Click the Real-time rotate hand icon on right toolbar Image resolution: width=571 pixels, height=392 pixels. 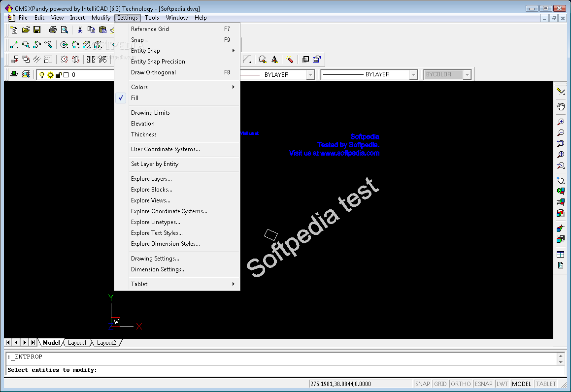561,180
